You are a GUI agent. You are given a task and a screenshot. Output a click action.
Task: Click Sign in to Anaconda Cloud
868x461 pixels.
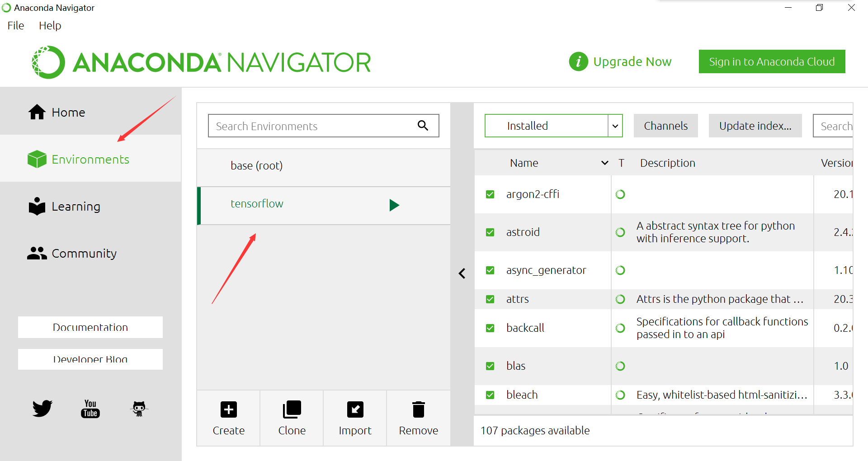click(772, 61)
